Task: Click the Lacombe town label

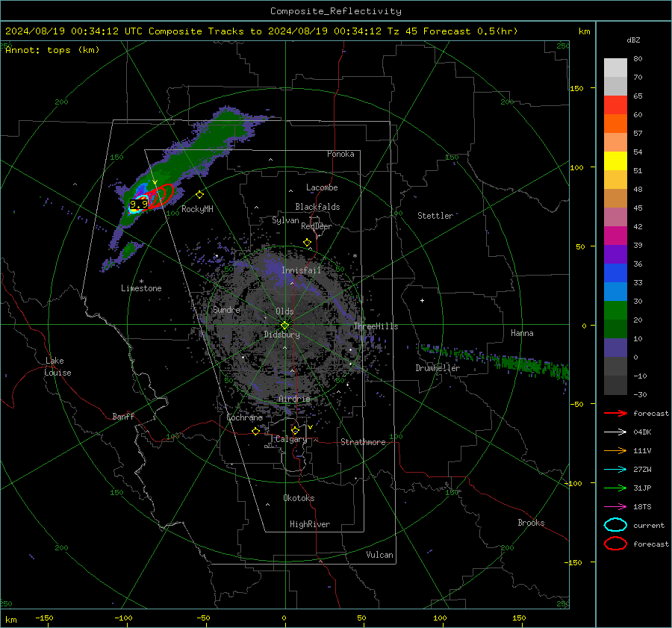Action: [x=322, y=187]
